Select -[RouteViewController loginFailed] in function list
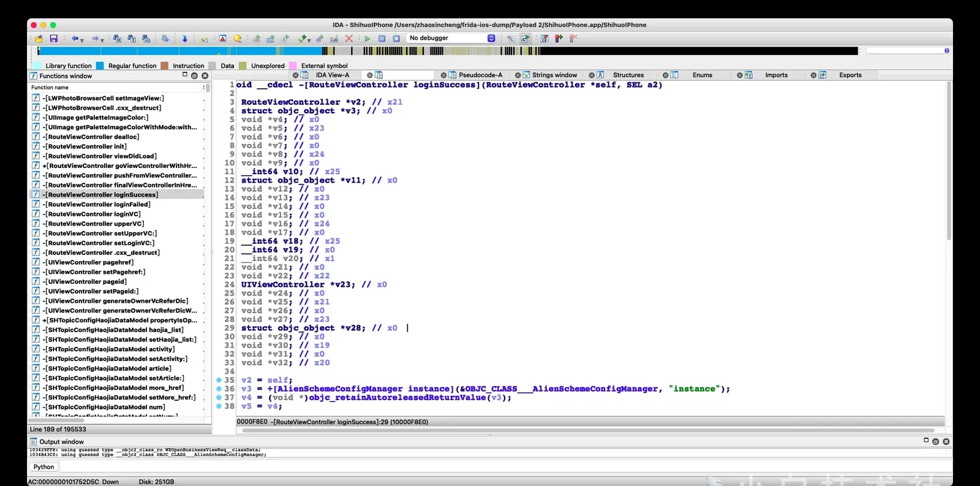The width and height of the screenshot is (980, 486). pyautogui.click(x=116, y=204)
